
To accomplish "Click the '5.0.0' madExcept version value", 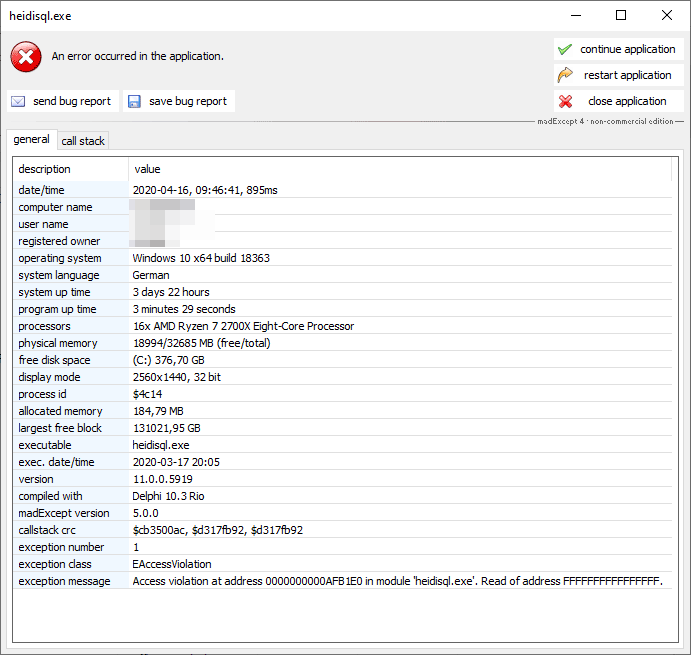I will 145,513.
